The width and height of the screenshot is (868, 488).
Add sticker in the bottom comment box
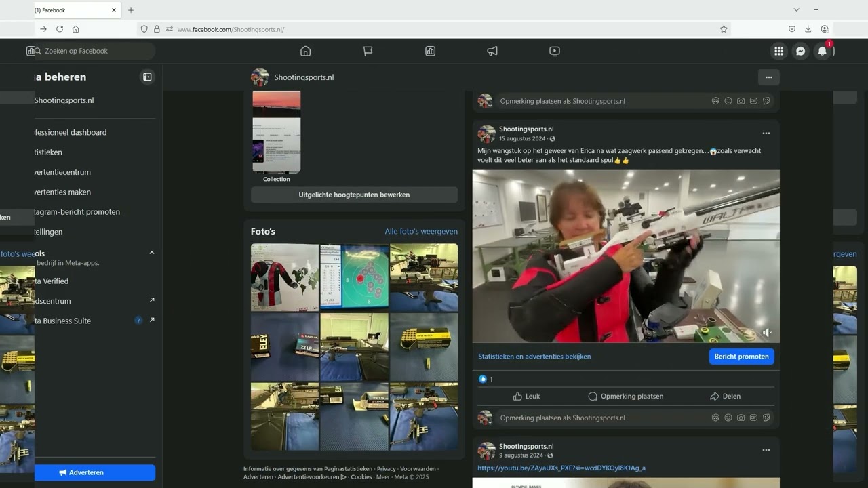click(x=766, y=418)
